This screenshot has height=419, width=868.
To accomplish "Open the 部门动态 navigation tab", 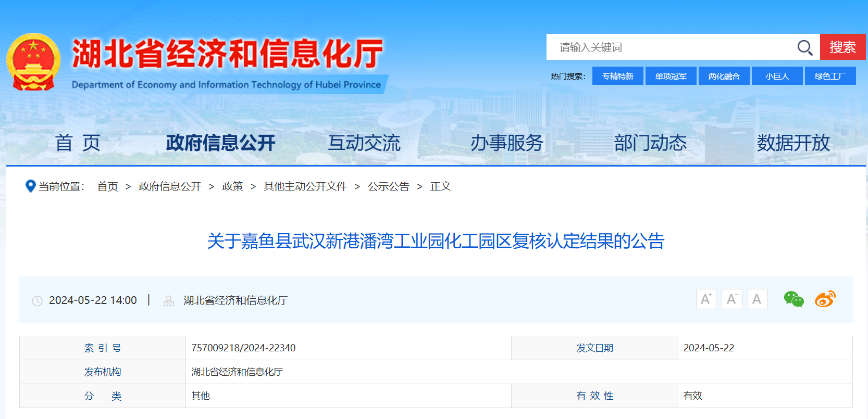I will pyautogui.click(x=650, y=143).
